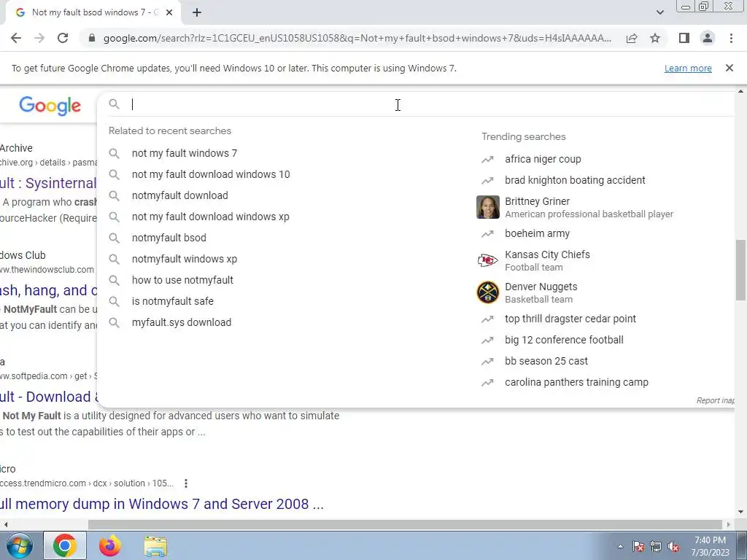Click the Chrome taskbar icon

[65, 545]
